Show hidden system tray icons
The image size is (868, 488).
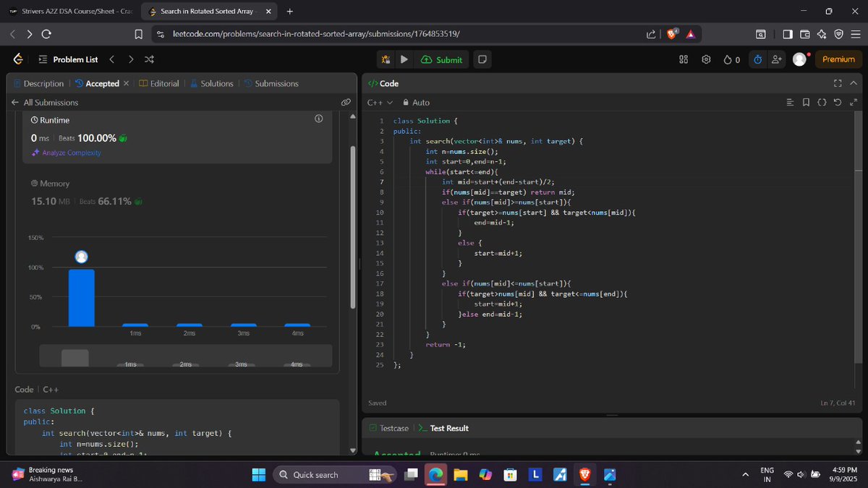click(x=745, y=475)
